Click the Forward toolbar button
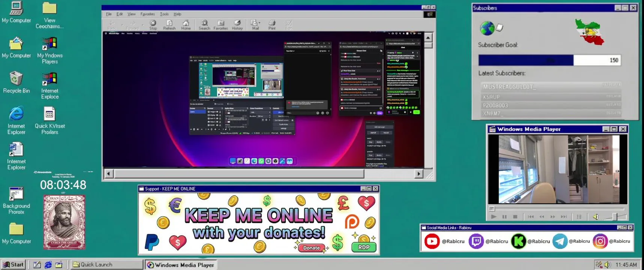 132,25
